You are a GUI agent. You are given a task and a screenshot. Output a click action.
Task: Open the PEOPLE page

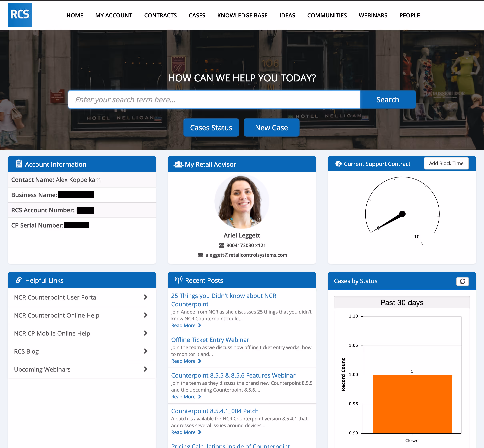(x=410, y=15)
